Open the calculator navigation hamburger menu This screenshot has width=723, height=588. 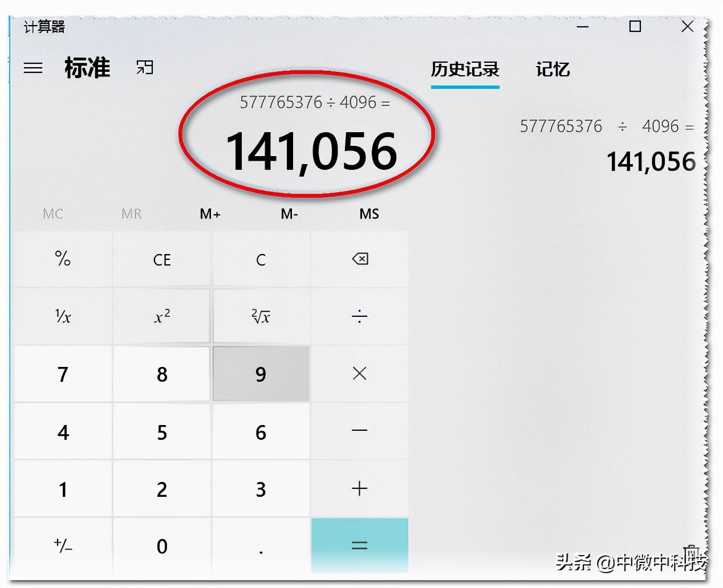click(x=34, y=68)
